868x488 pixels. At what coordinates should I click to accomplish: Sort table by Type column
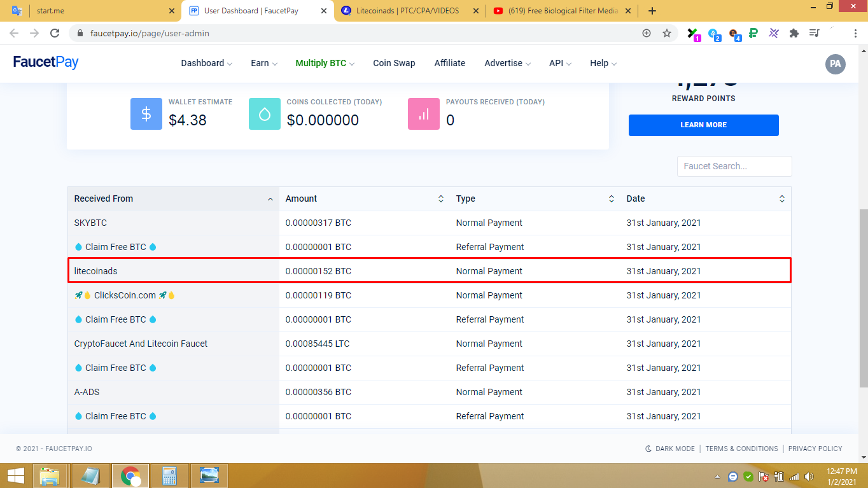tap(535, 199)
